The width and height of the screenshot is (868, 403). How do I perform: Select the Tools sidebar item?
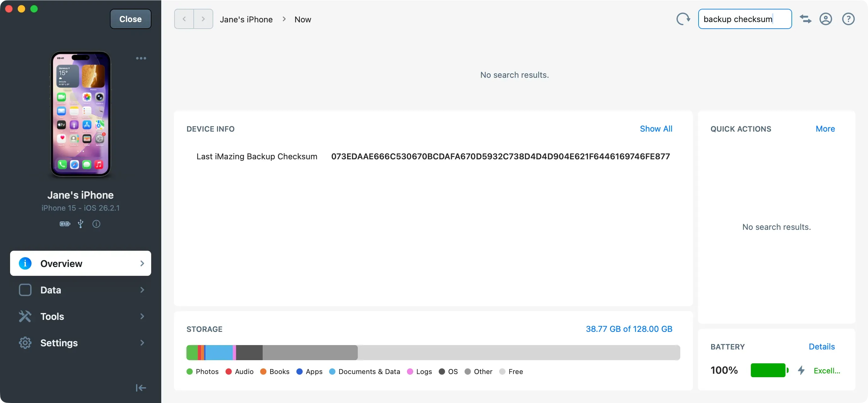[81, 316]
